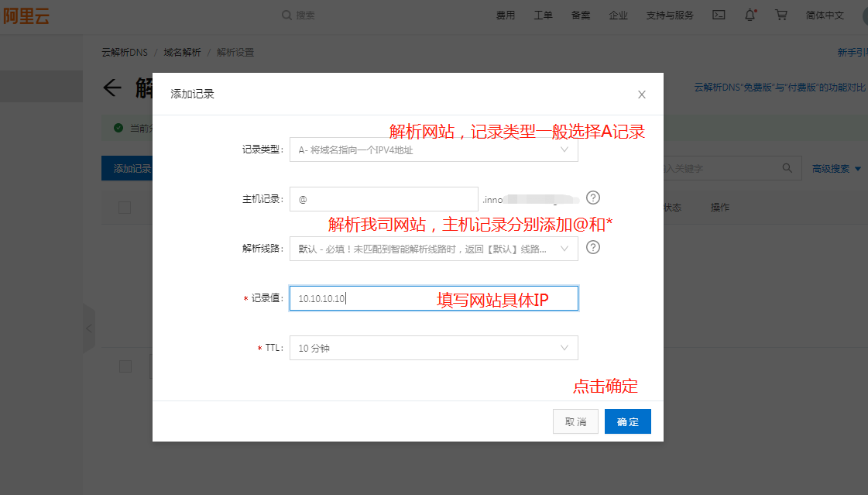The height and width of the screenshot is (495, 868).
Task: Click 取消 to cancel the dialog
Action: 576,421
